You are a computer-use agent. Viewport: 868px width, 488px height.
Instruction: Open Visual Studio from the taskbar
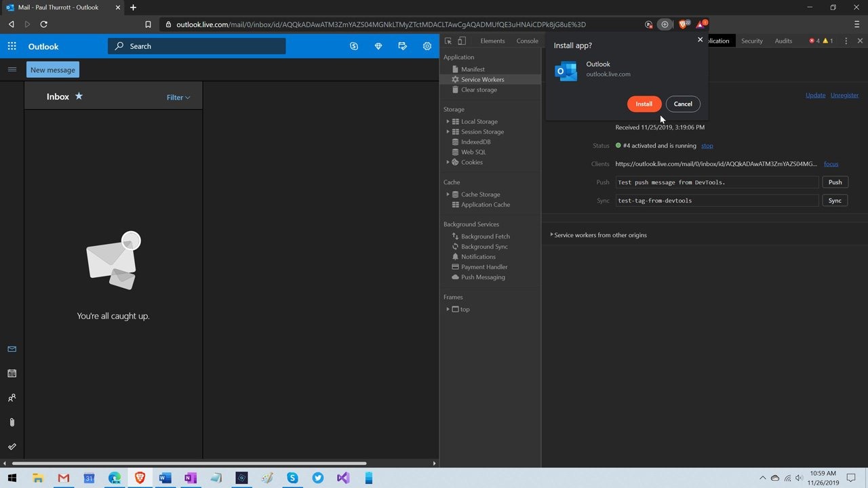343,478
